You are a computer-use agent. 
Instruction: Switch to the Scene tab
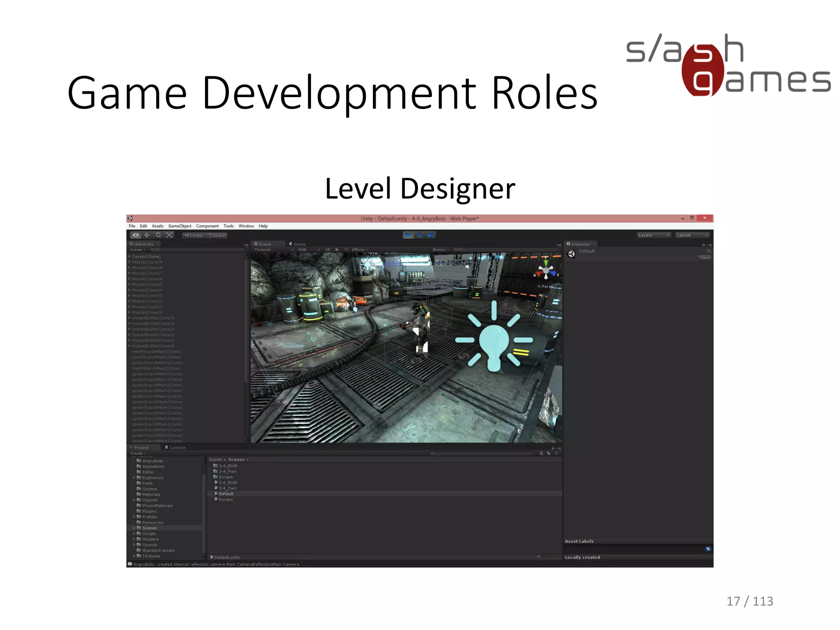pyautogui.click(x=267, y=244)
